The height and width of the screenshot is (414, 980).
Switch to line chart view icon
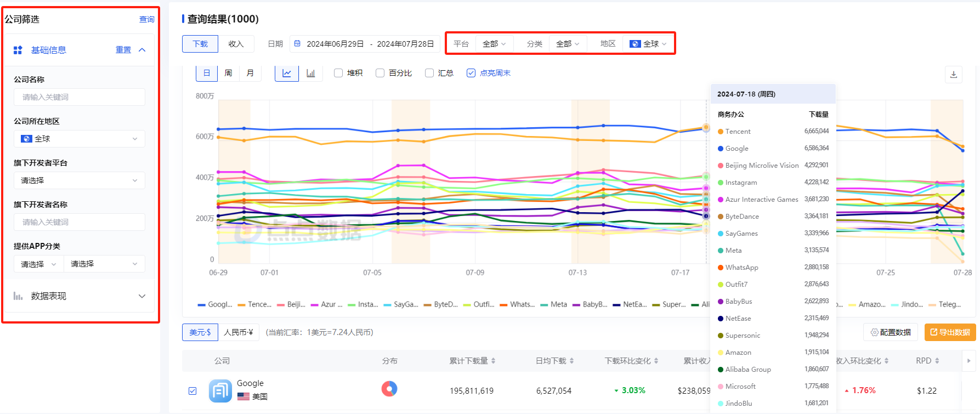286,73
